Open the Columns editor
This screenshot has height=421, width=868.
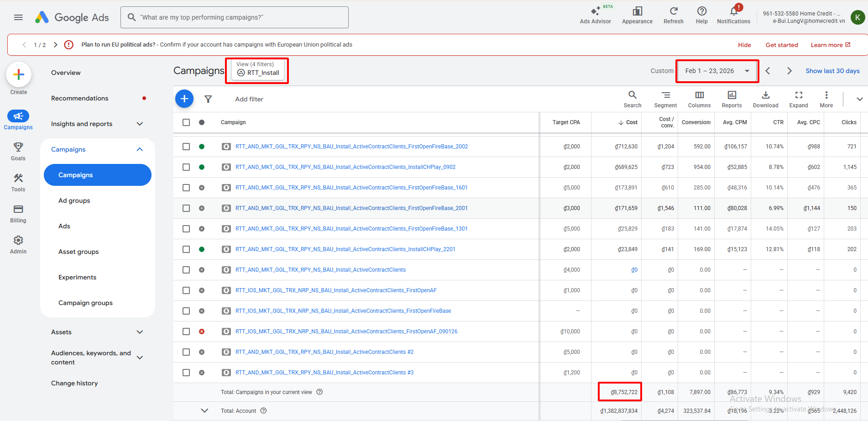699,99
